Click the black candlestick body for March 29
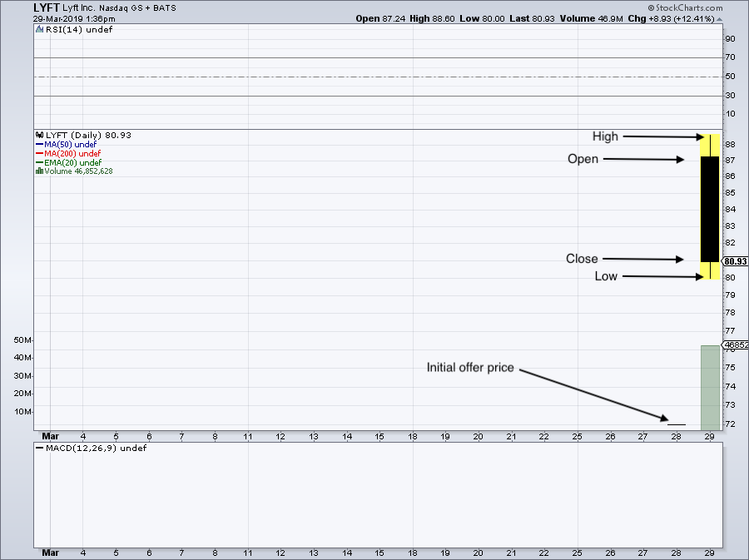Screen dimensions: 749x560 point(710,209)
